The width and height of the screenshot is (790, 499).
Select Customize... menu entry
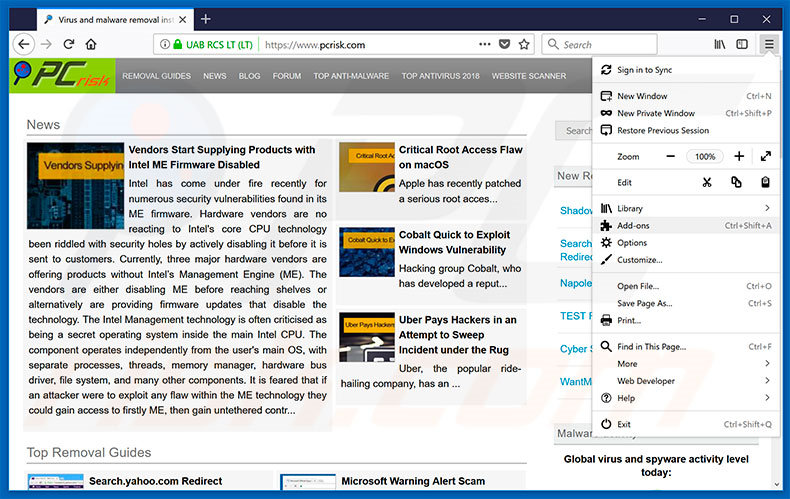pyautogui.click(x=685, y=260)
